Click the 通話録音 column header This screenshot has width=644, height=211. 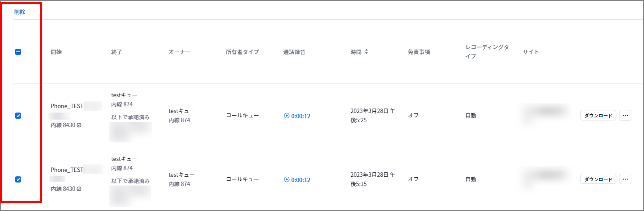click(294, 52)
